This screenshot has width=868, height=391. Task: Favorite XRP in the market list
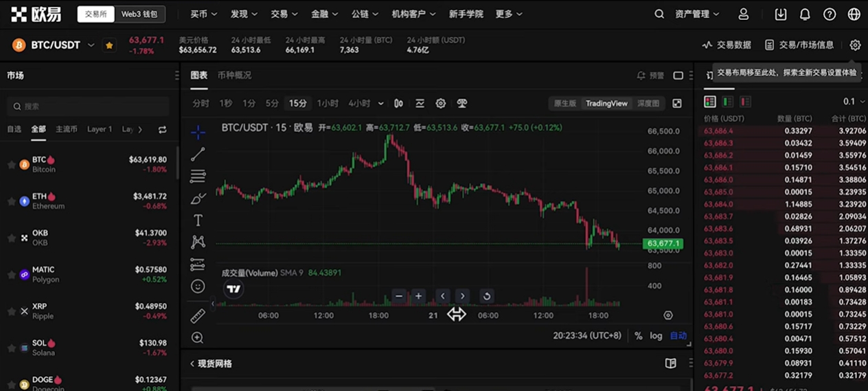[12, 311]
